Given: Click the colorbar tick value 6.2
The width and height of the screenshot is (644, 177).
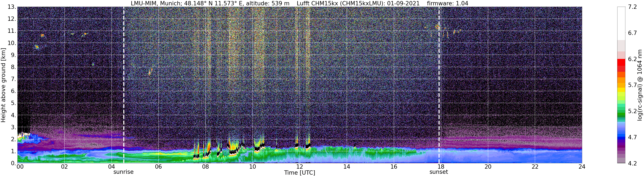Looking at the screenshot, I should [x=632, y=59].
